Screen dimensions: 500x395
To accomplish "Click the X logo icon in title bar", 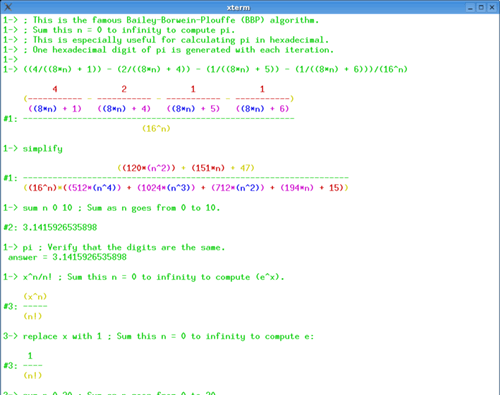I will coord(8,7).
